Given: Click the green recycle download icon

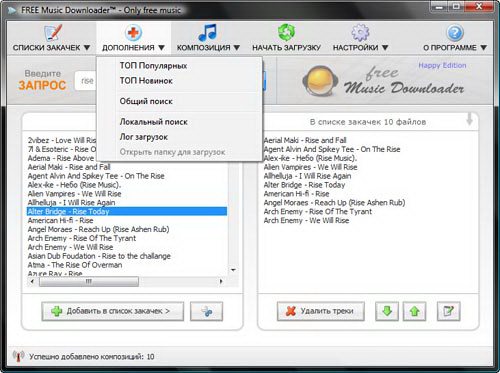Looking at the screenshot, I should tap(286, 32).
